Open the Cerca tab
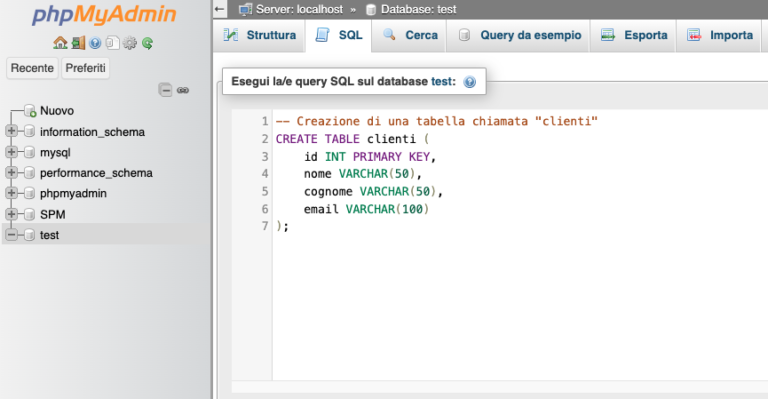 click(x=409, y=35)
